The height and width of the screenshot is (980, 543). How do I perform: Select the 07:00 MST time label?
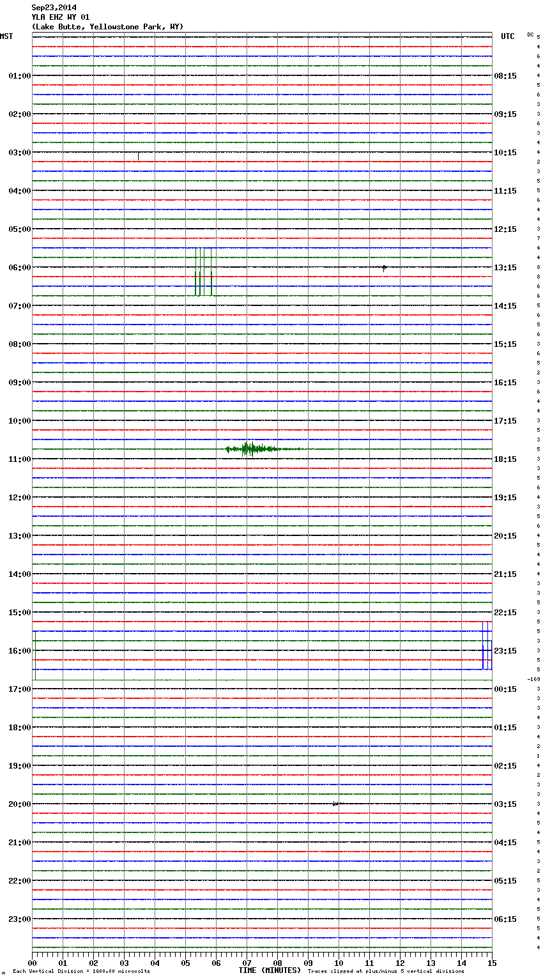pos(20,306)
